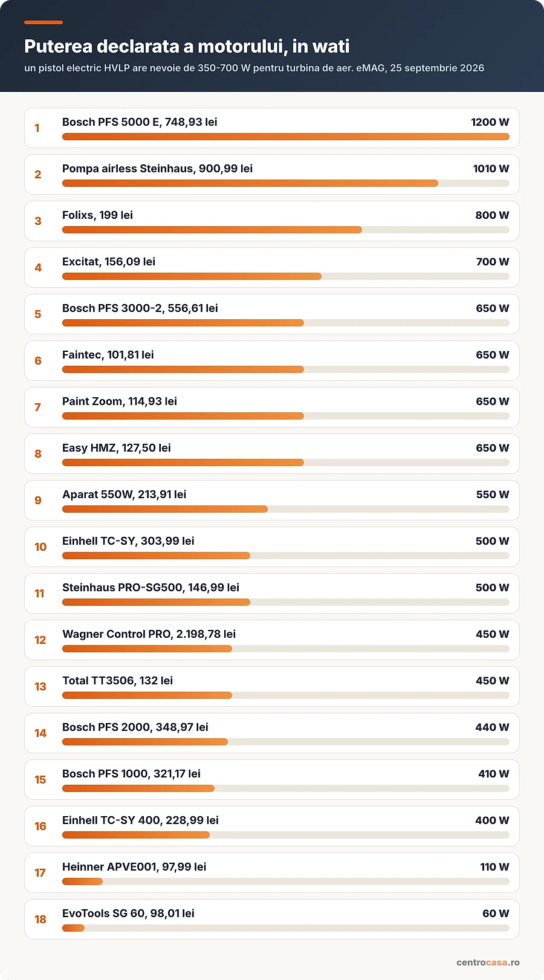Click the Aparat 550W progress bar
The height and width of the screenshot is (980, 544).
coord(286,509)
